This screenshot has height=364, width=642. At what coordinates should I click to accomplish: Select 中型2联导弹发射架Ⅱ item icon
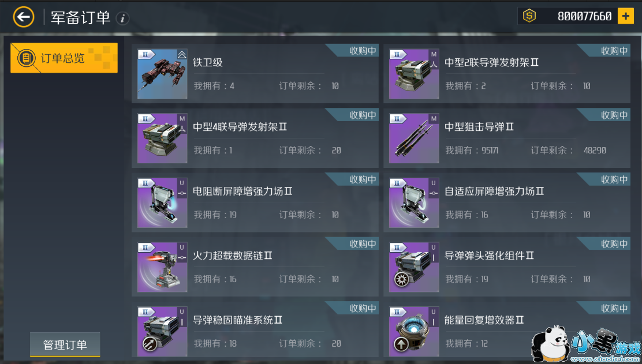tap(414, 74)
